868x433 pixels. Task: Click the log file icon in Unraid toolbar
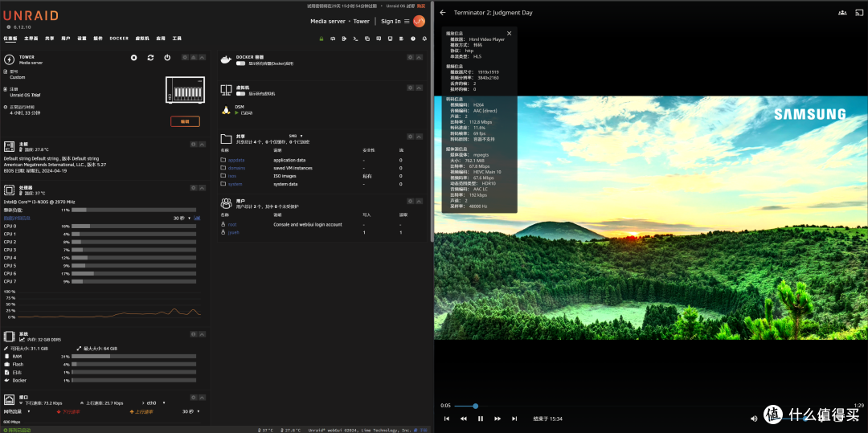point(401,39)
